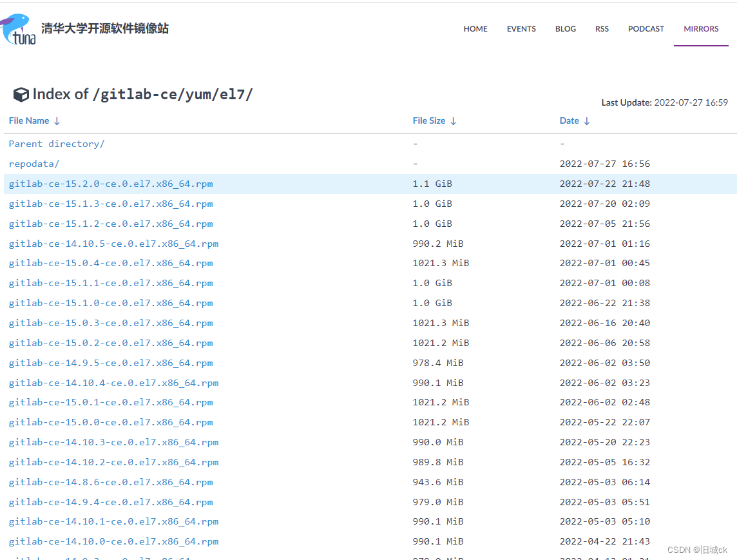Image resolution: width=737 pixels, height=560 pixels.
Task: Download gitlab-ce-14.10.1-ce.0.el7.x86_64.rpm
Action: pyautogui.click(x=114, y=521)
